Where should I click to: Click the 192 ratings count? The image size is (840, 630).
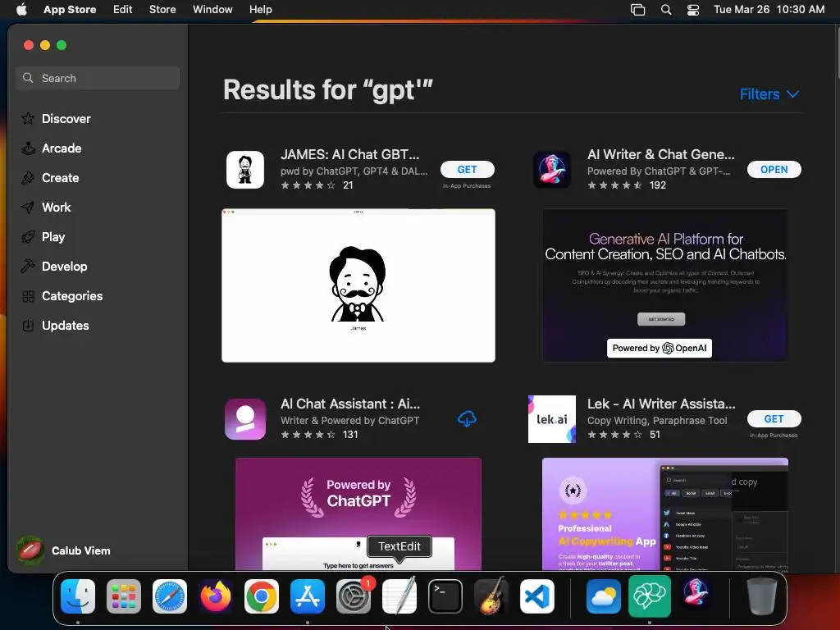pyautogui.click(x=658, y=185)
